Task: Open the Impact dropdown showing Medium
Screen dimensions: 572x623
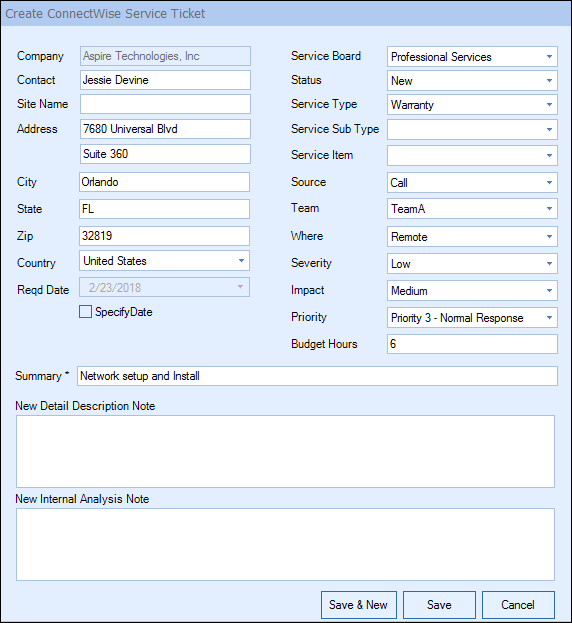Action: (x=472, y=290)
